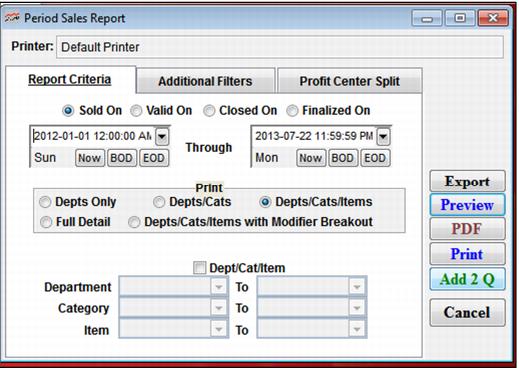Pick the Depts Only print option
The height and width of the screenshot is (368, 519).
(45, 202)
